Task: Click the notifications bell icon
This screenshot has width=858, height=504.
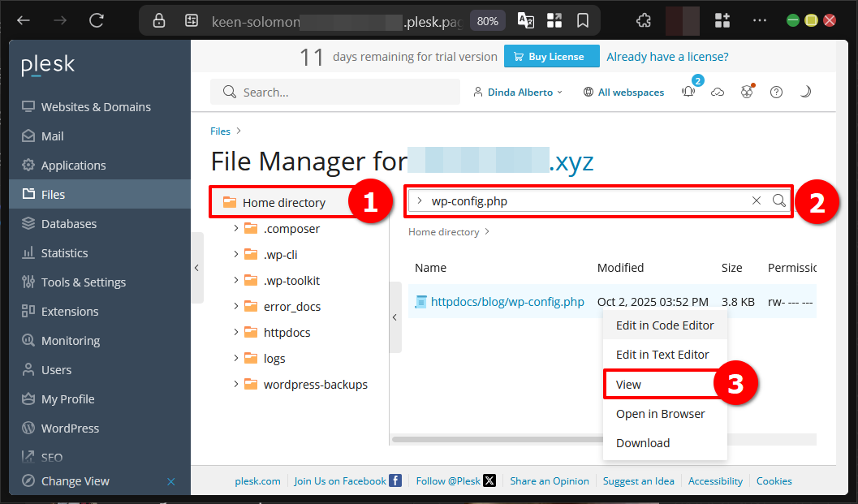Action: pyautogui.click(x=688, y=92)
